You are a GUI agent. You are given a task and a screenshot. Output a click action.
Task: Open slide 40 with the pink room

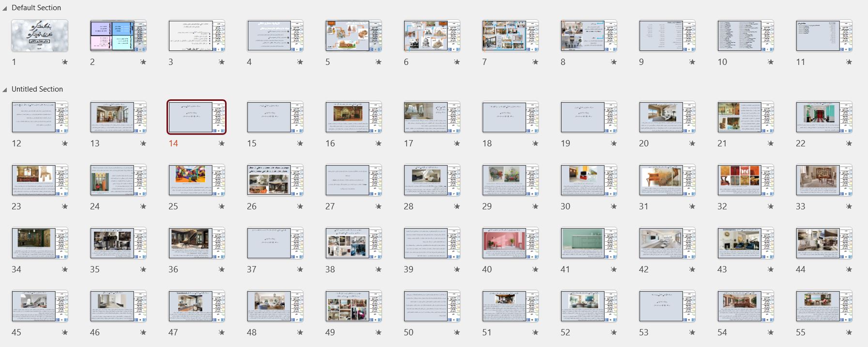pos(510,243)
